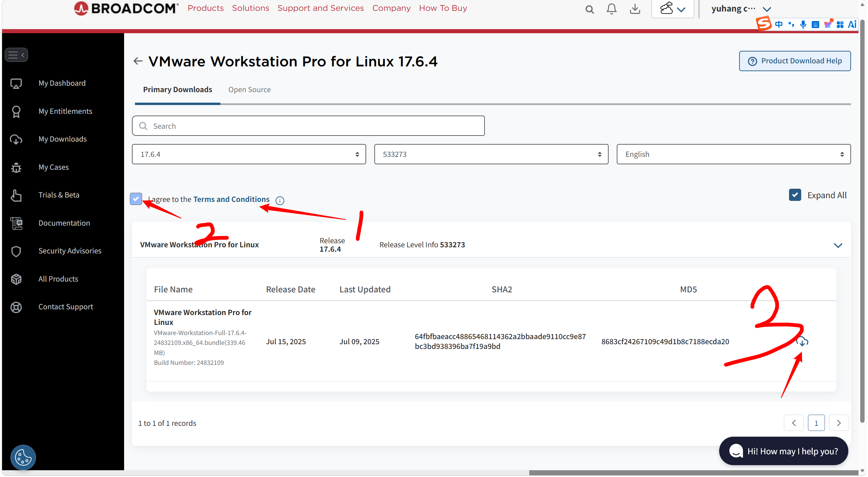
Task: Open the English language dropdown
Action: (x=733, y=154)
